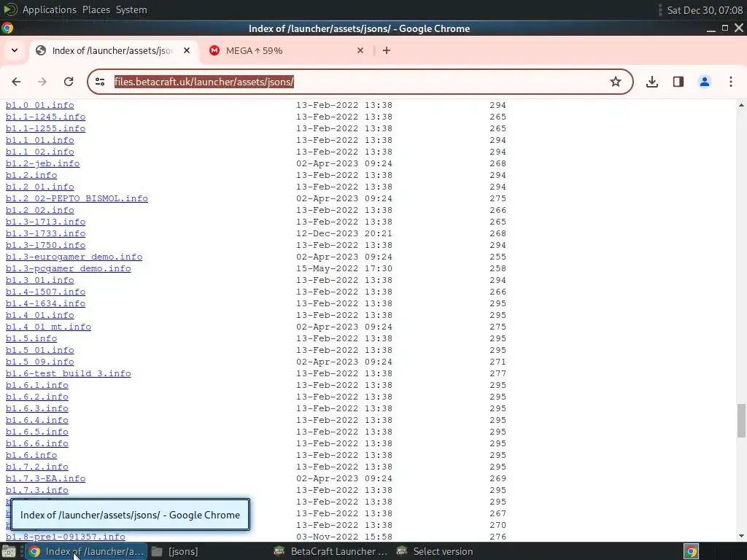
Task: Switch to the [jsons] folder taskbar window
Action: pyautogui.click(x=175, y=551)
